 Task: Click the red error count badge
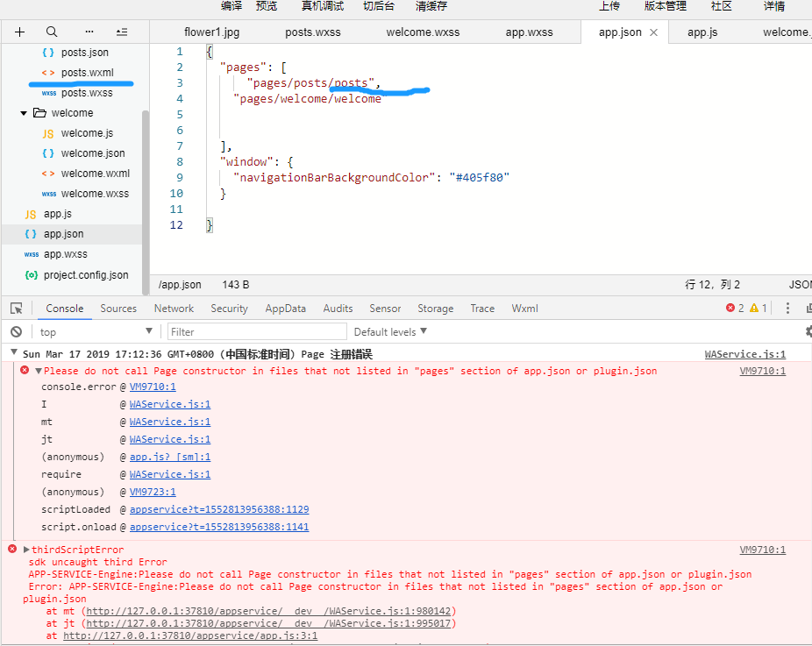734,308
